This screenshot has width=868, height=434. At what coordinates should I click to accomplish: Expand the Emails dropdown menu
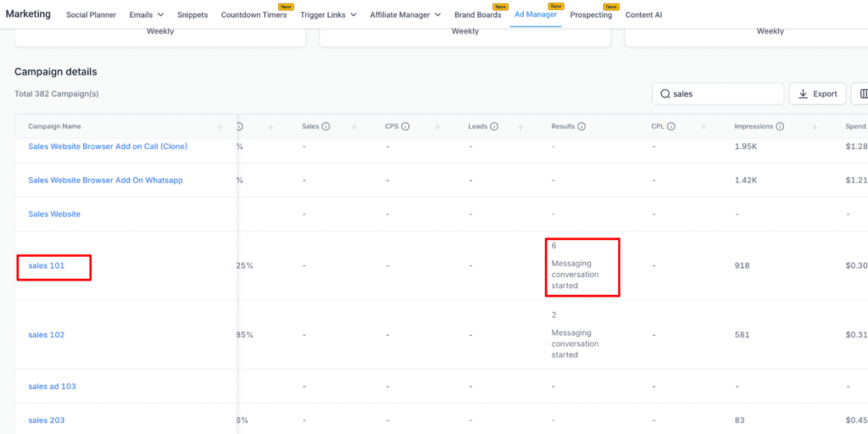coord(147,15)
